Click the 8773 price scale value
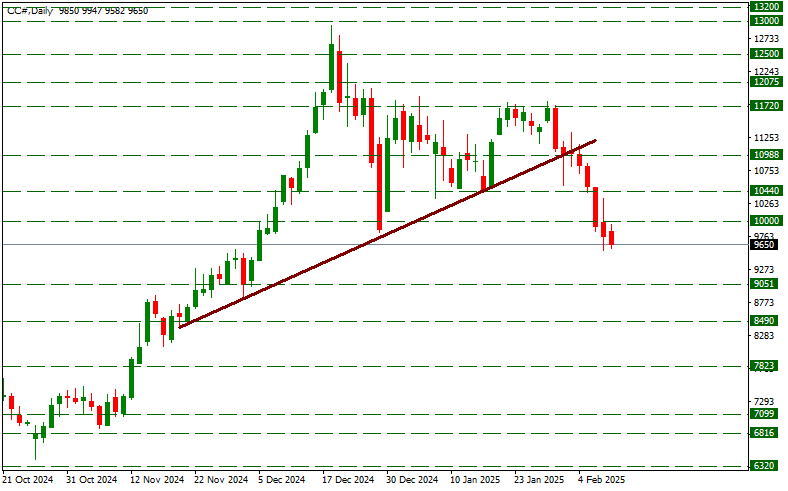The width and height of the screenshot is (788, 491). point(765,303)
